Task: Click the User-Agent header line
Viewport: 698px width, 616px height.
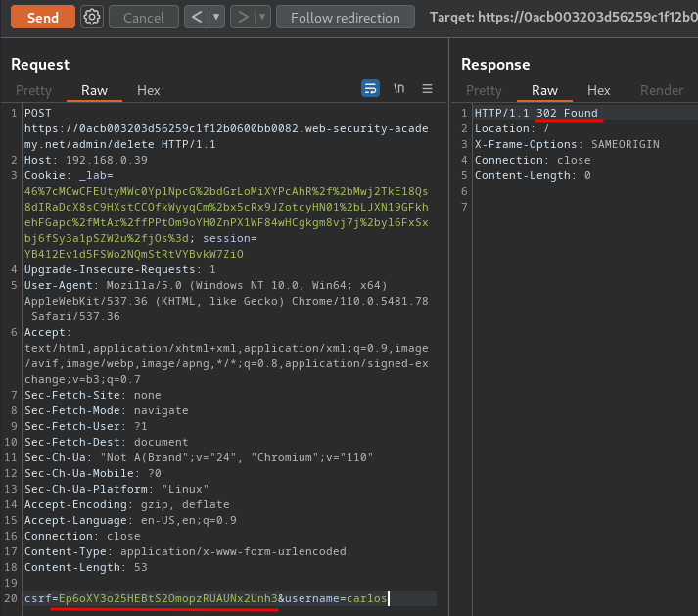Action: coord(226,301)
